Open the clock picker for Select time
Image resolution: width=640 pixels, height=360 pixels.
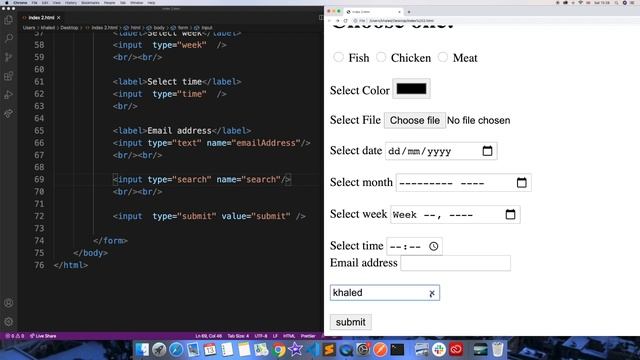tap(433, 246)
